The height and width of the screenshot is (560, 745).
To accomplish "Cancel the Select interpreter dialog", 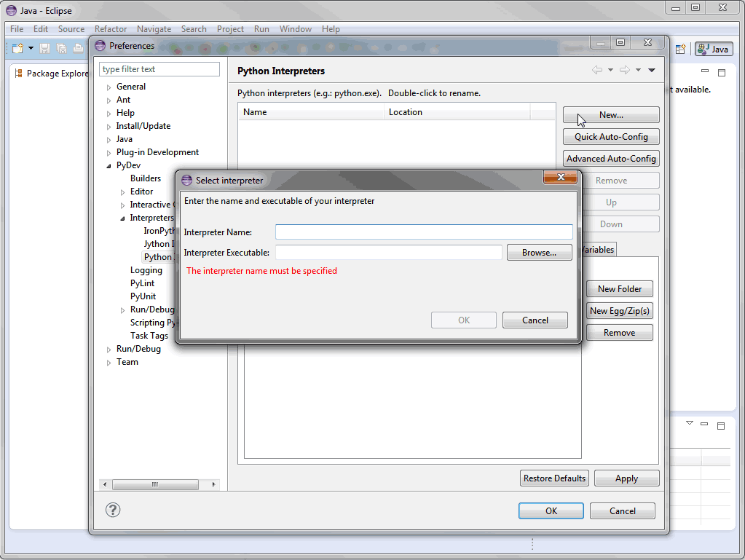I will [535, 320].
